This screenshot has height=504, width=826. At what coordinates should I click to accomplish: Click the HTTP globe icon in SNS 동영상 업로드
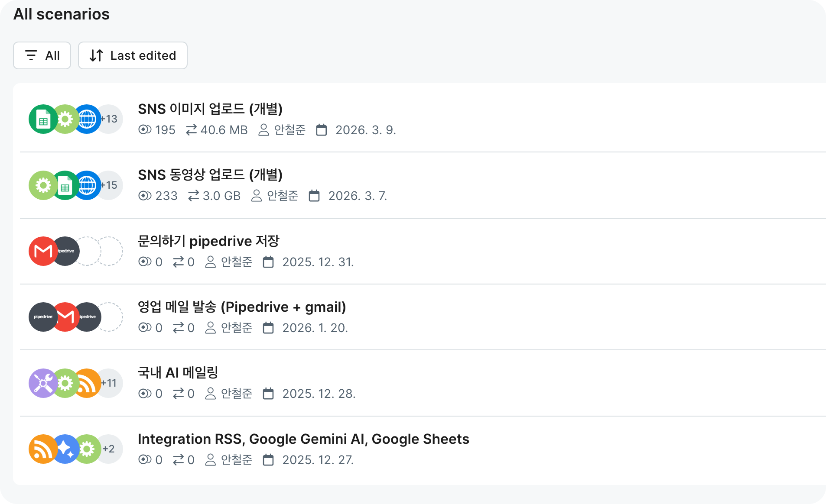(88, 185)
